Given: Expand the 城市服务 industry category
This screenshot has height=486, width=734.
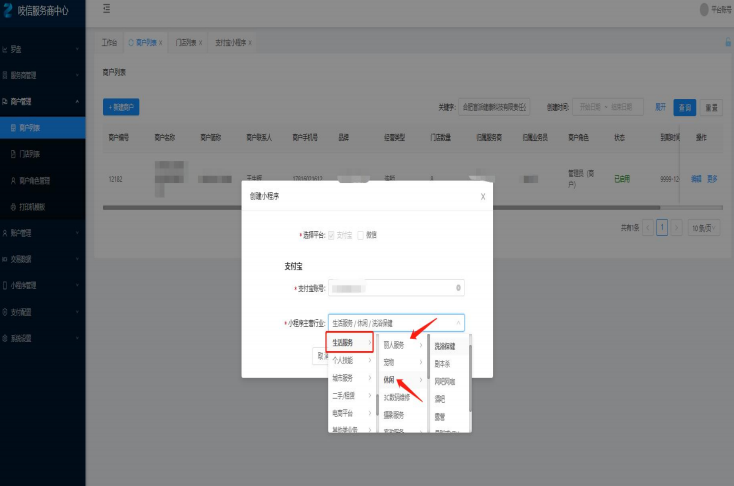Looking at the screenshot, I should [x=350, y=378].
